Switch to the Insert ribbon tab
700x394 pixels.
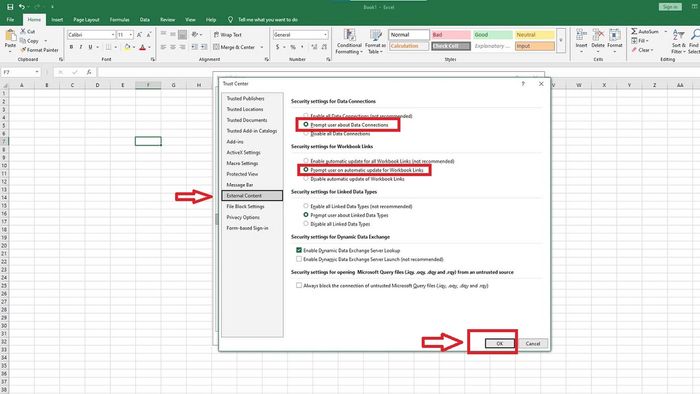tap(57, 20)
